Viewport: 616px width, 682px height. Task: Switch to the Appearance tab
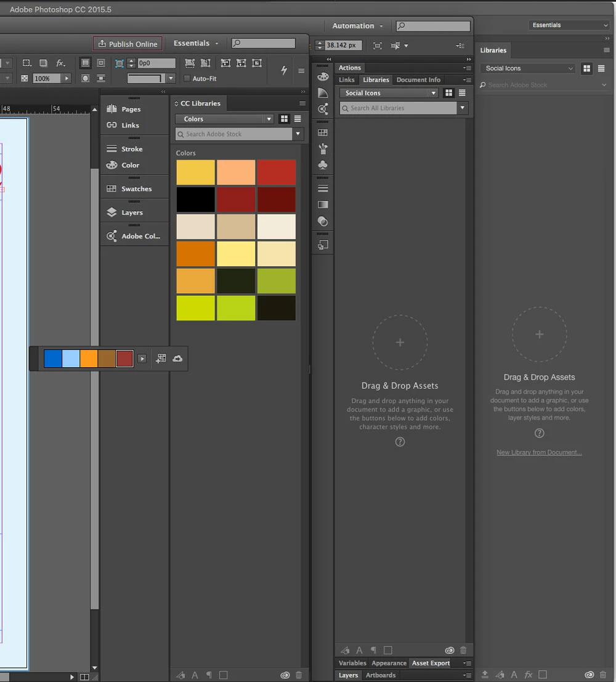click(389, 663)
